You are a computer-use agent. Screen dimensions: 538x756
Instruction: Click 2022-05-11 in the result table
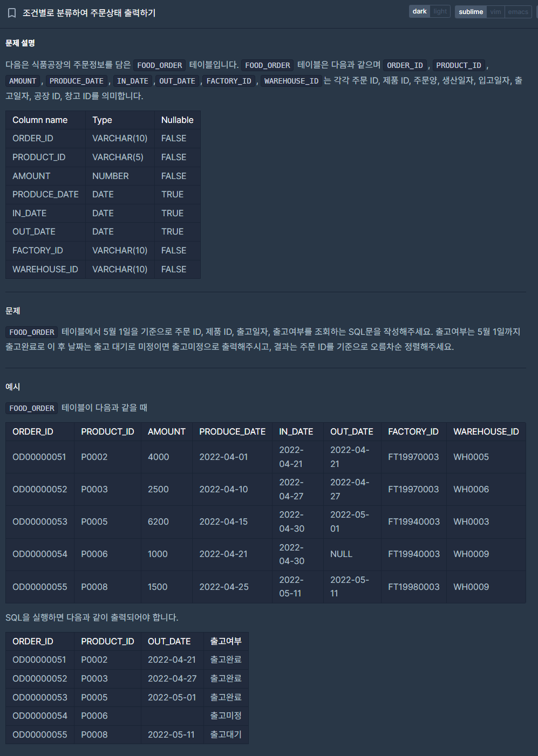171,735
